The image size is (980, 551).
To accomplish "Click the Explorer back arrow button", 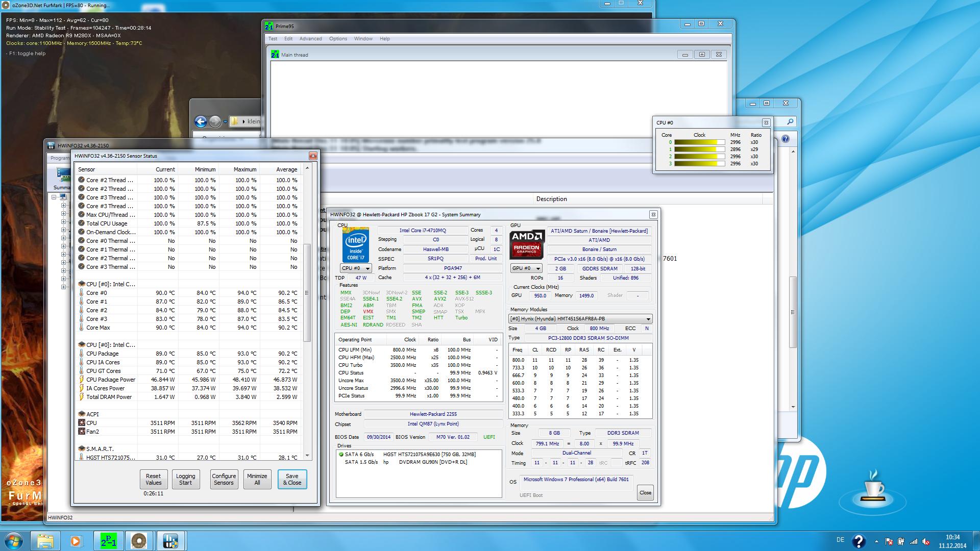I will [201, 121].
